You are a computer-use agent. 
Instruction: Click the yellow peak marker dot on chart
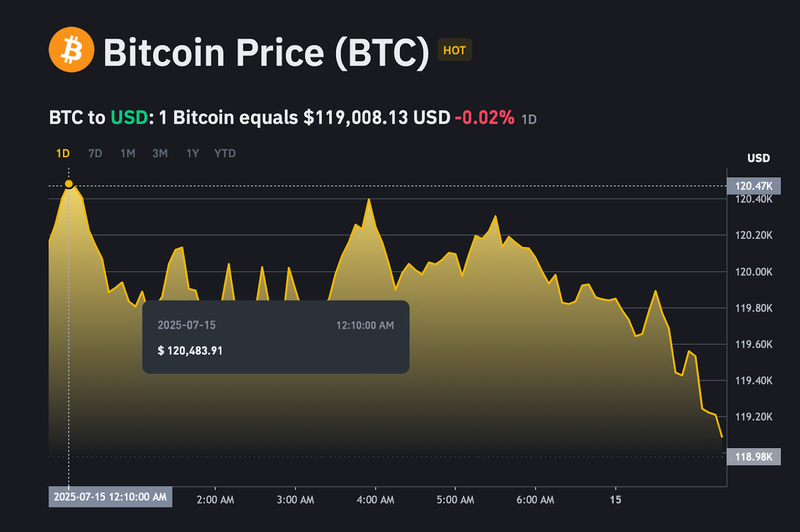coord(68,184)
